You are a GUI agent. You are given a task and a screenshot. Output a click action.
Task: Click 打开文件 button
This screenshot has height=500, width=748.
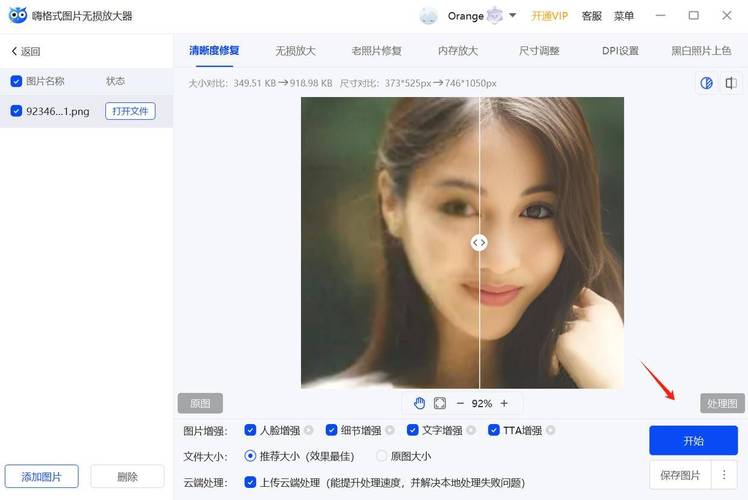coord(130,111)
